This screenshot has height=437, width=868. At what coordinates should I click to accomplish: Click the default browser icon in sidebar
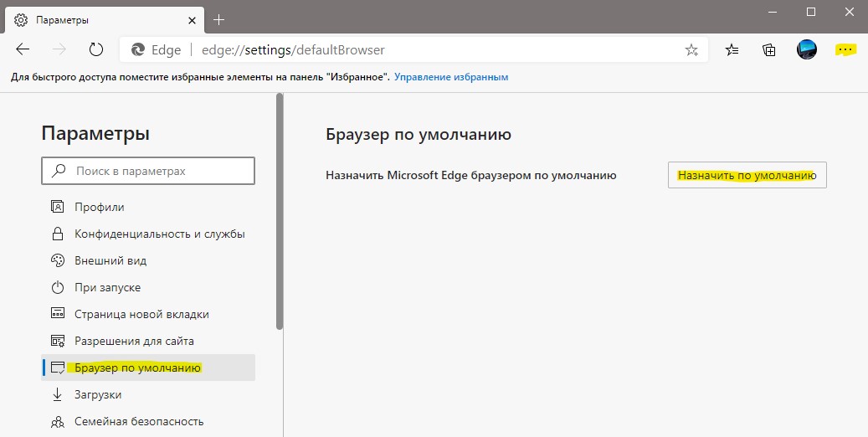click(x=57, y=368)
